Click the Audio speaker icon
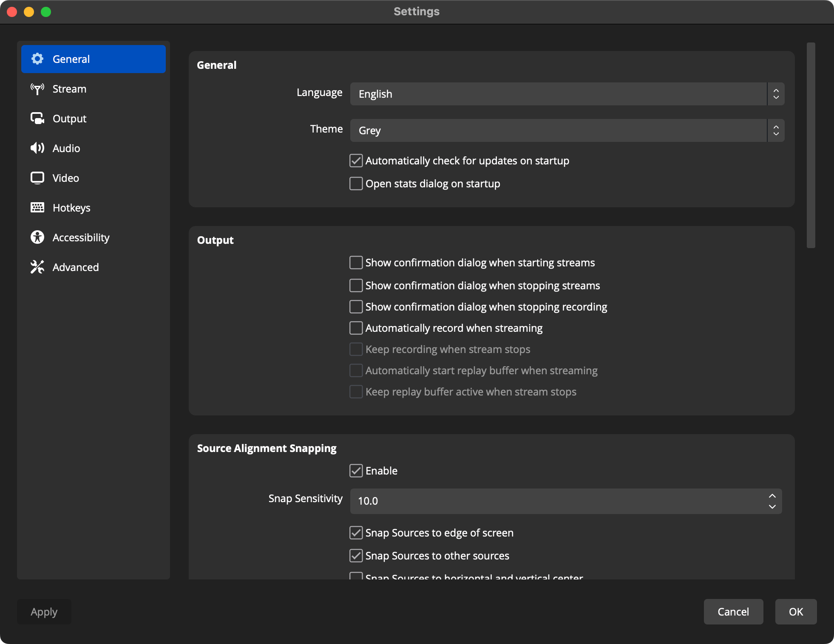 (37, 148)
